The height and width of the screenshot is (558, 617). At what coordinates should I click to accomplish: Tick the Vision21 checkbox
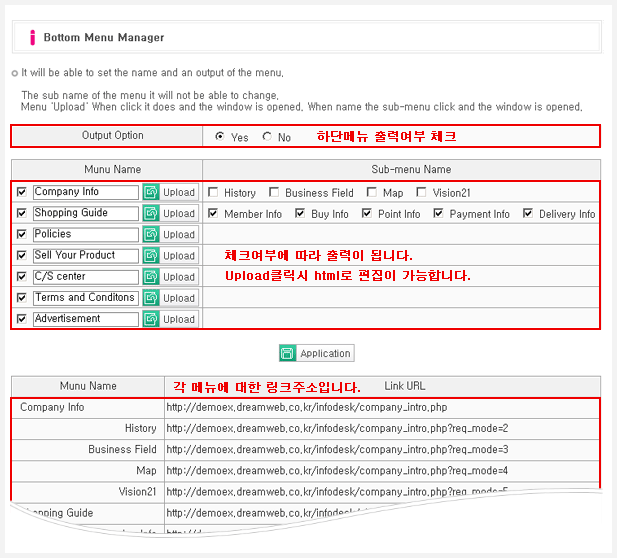click(x=421, y=192)
